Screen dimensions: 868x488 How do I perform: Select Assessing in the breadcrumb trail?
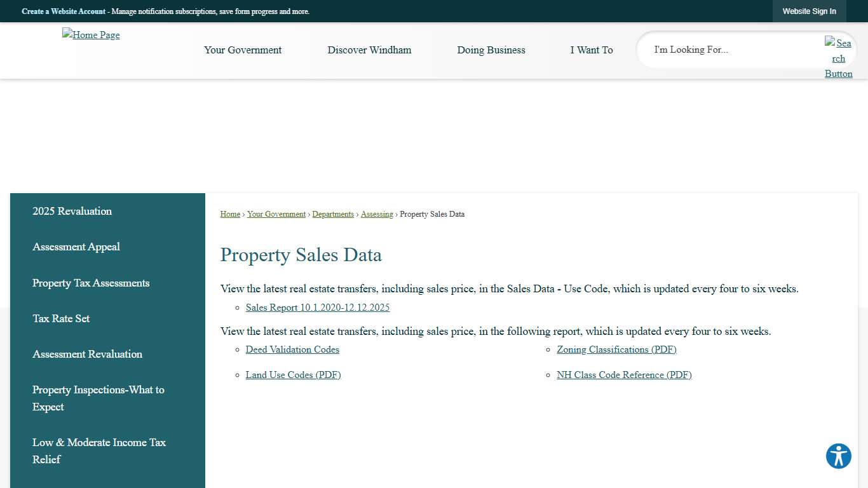tap(376, 214)
